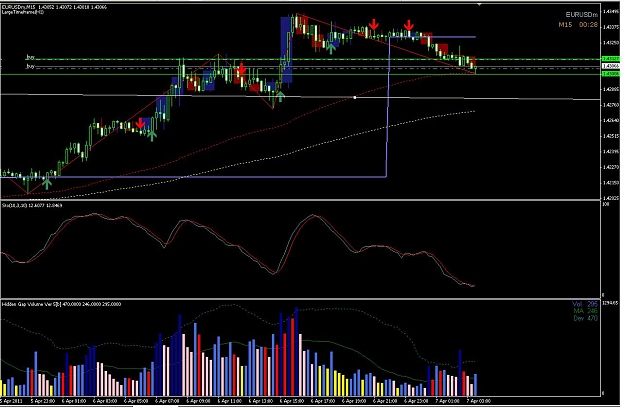Click the large EURUSDm symbol label
The width and height of the screenshot is (625, 407).
click(582, 15)
